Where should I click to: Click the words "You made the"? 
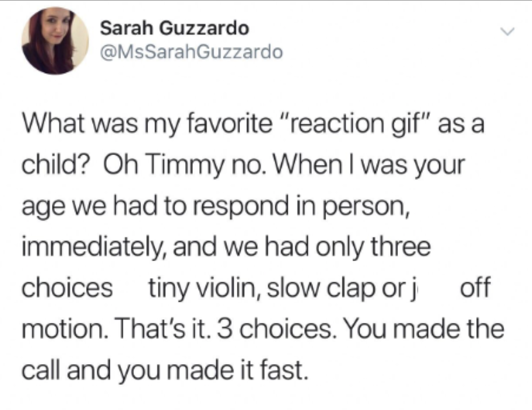point(424,329)
